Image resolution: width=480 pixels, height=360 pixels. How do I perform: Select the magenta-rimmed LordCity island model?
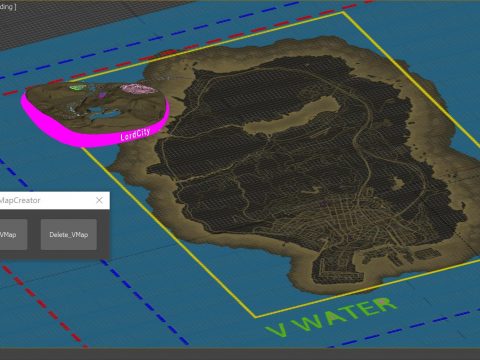click(95, 113)
